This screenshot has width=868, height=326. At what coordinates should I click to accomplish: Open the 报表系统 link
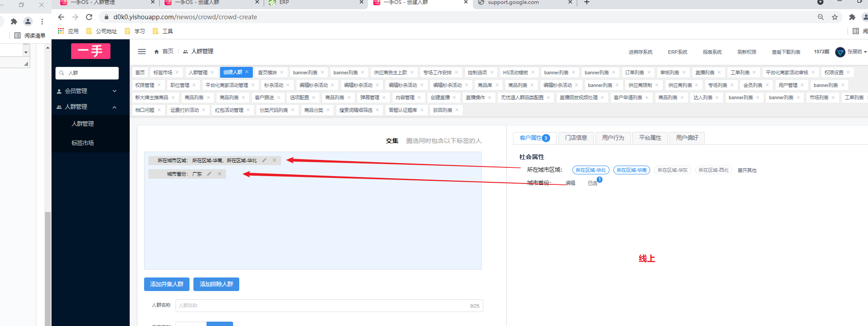click(712, 52)
